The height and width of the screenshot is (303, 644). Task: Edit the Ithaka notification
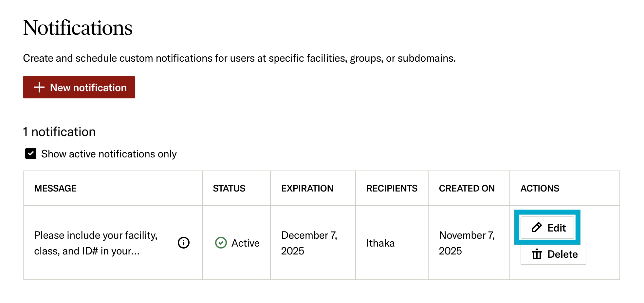547,228
